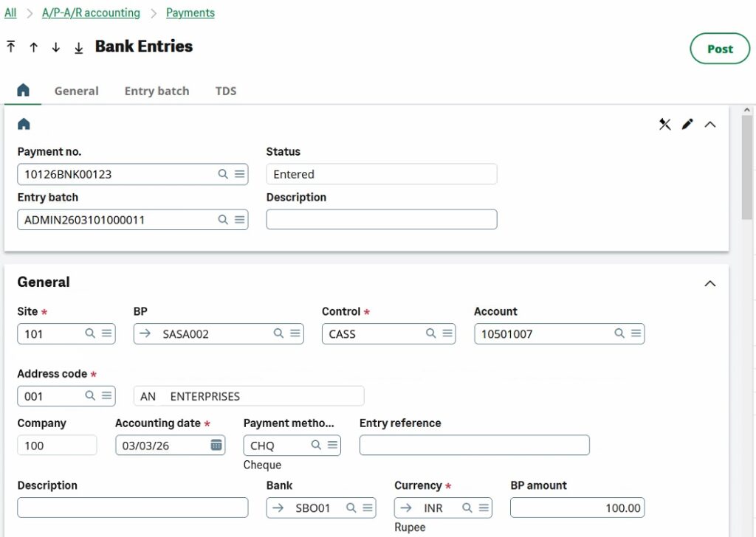Screen dimensions: 756x537
Task: Open the actions menu of Entry batch field
Action: pos(239,220)
